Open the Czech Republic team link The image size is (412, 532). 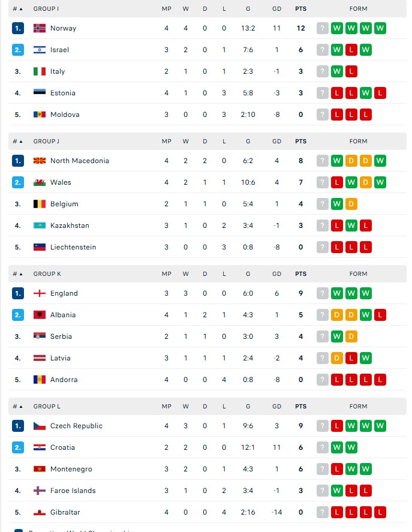[x=76, y=426]
